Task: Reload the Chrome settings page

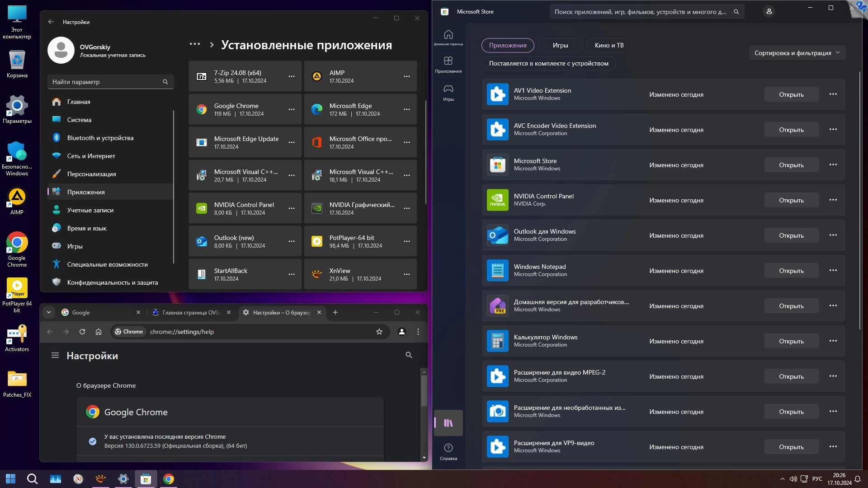Action: [82, 332]
